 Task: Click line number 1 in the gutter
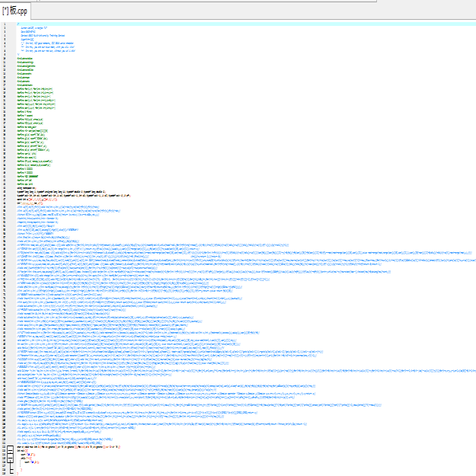(5, 25)
